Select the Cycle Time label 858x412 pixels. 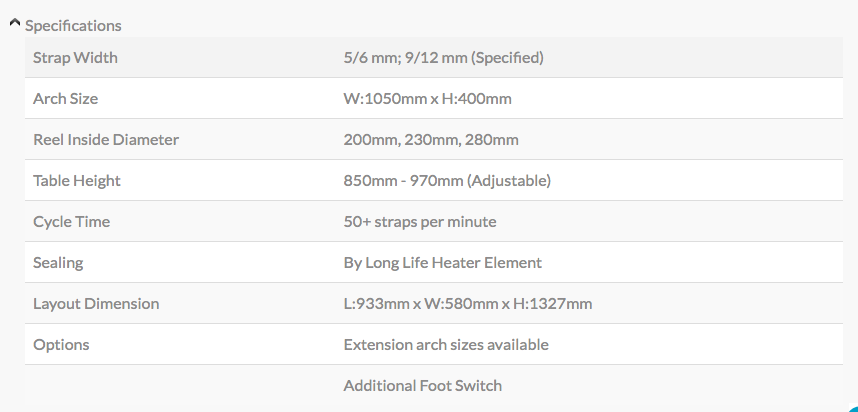click(72, 222)
